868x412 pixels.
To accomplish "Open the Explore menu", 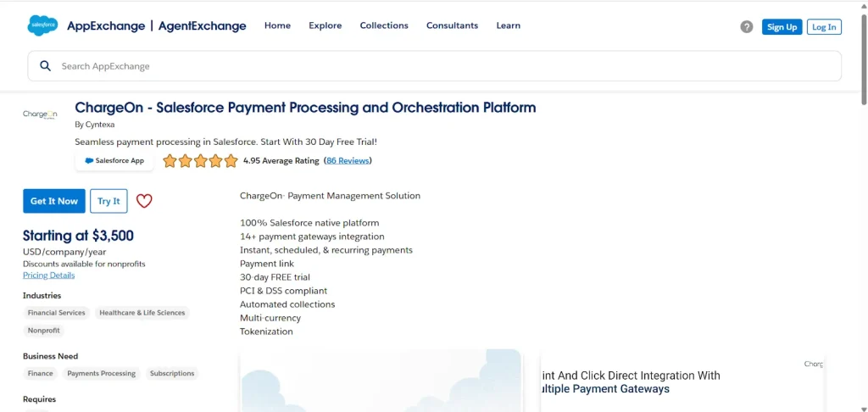I will coord(325,25).
